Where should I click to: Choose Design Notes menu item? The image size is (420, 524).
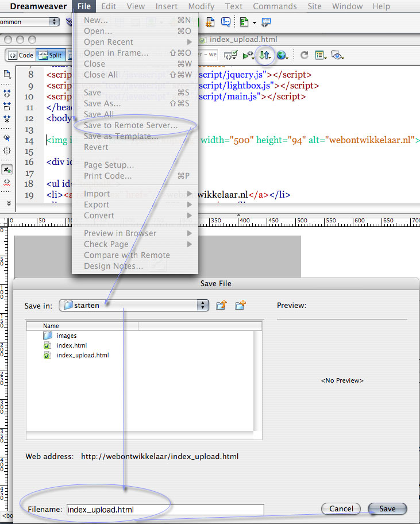tap(135, 266)
